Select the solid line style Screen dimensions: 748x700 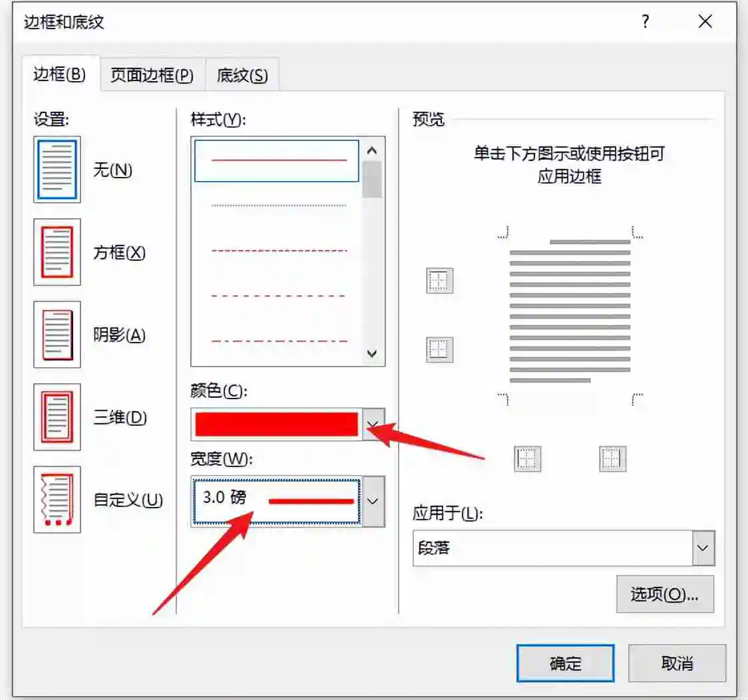pyautogui.click(x=277, y=161)
